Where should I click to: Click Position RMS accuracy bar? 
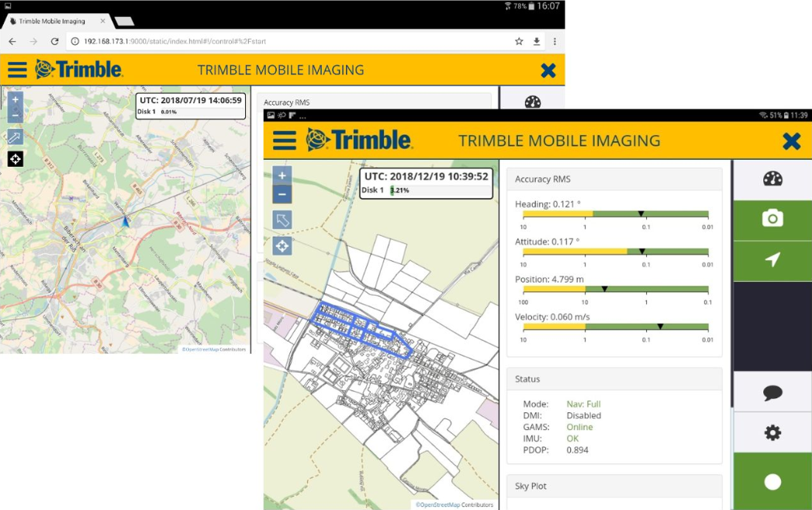pyautogui.click(x=615, y=290)
